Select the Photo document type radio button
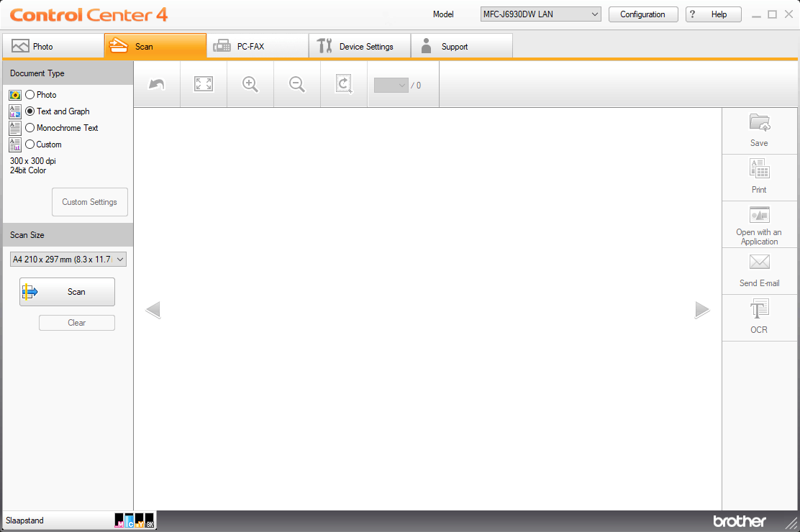Screen dimensions: 800x532 point(30,95)
